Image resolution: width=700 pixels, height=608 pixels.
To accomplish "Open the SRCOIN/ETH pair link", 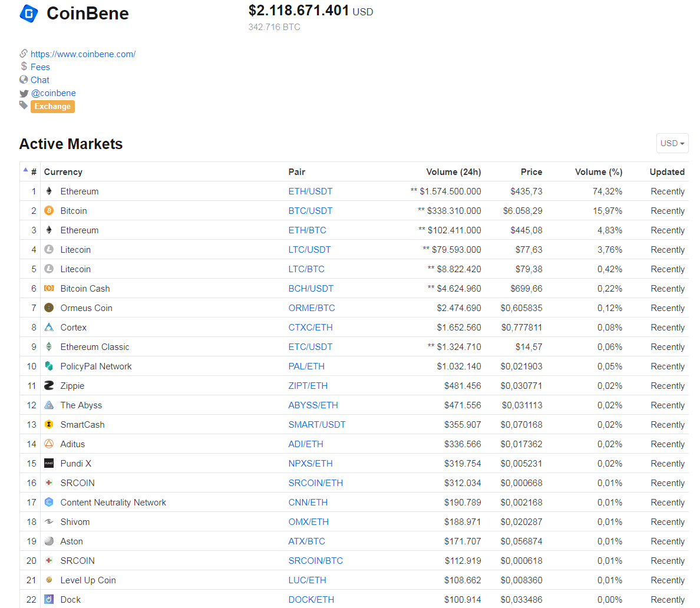I will coord(316,483).
